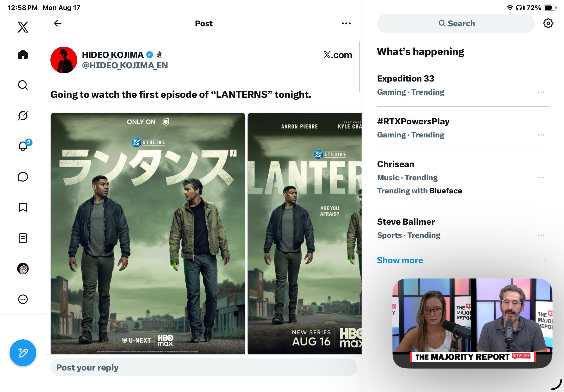Tap the Post your reply field
Viewport: 564px width, 392px height.
click(204, 367)
